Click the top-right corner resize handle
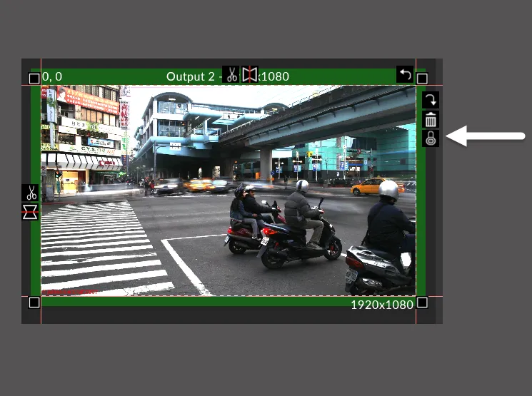Screen dimensions: 532x396 422,78
